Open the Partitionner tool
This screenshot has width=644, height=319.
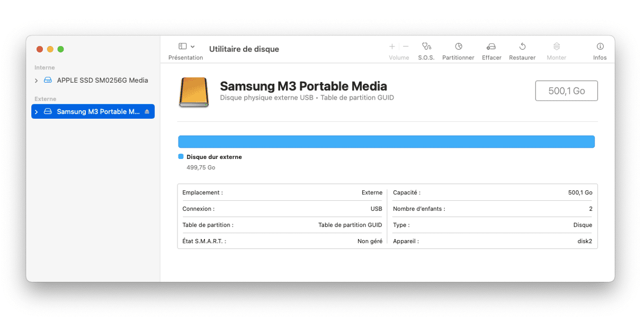[458, 47]
